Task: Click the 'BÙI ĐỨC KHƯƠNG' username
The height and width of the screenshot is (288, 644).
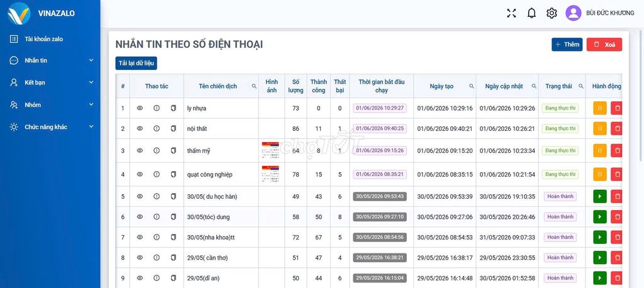Action: 610,13
